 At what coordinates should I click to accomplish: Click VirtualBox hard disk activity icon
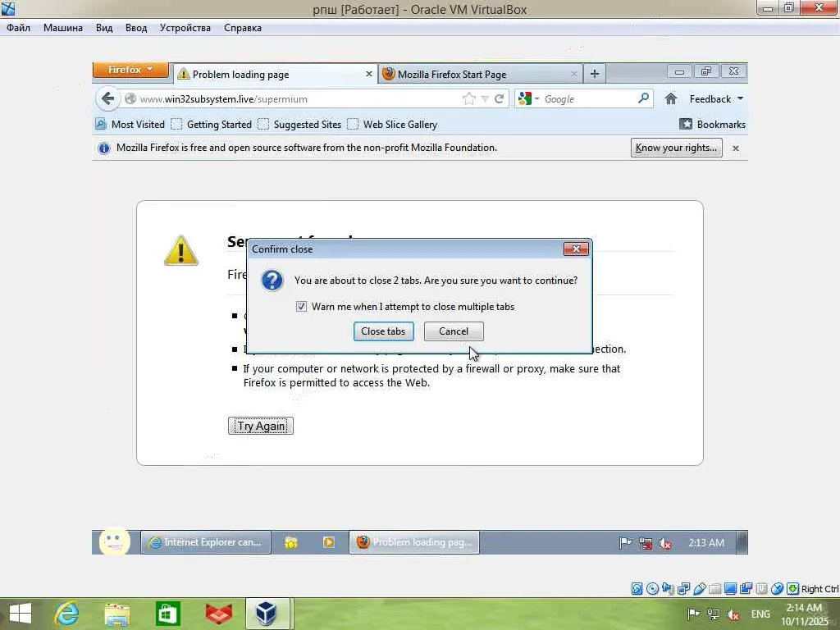point(637,589)
